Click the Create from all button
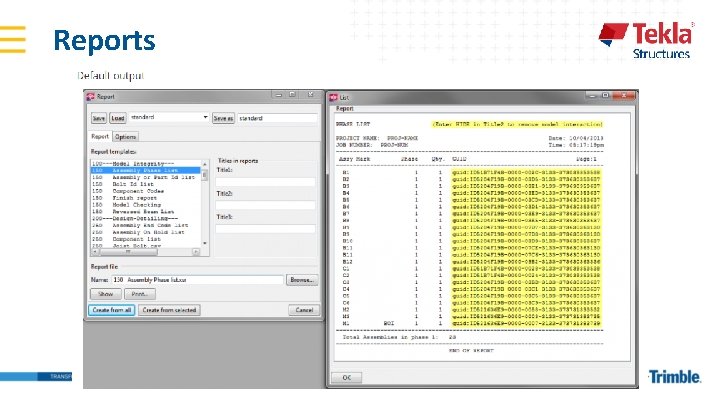The image size is (720, 405). 112,310
